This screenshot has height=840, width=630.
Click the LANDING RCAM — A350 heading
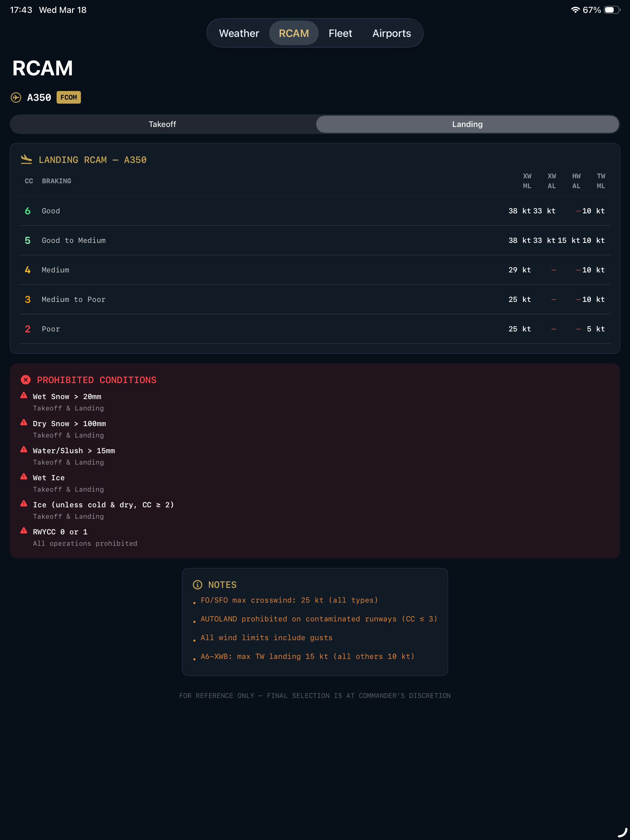tap(93, 160)
